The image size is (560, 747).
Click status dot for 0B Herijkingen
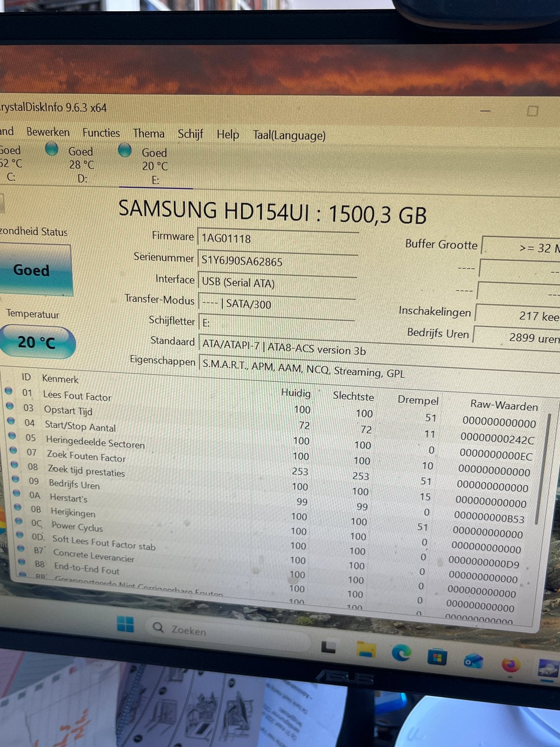[18, 507]
